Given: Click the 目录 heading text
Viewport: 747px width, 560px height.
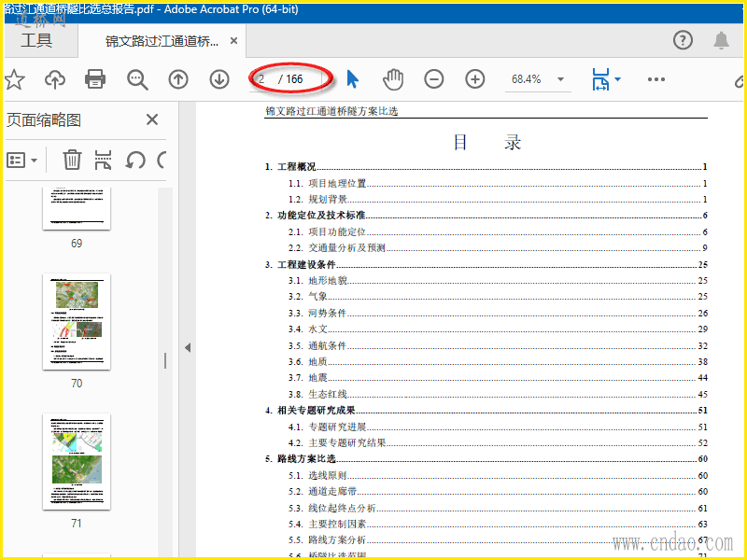Looking at the screenshot, I should (x=486, y=142).
